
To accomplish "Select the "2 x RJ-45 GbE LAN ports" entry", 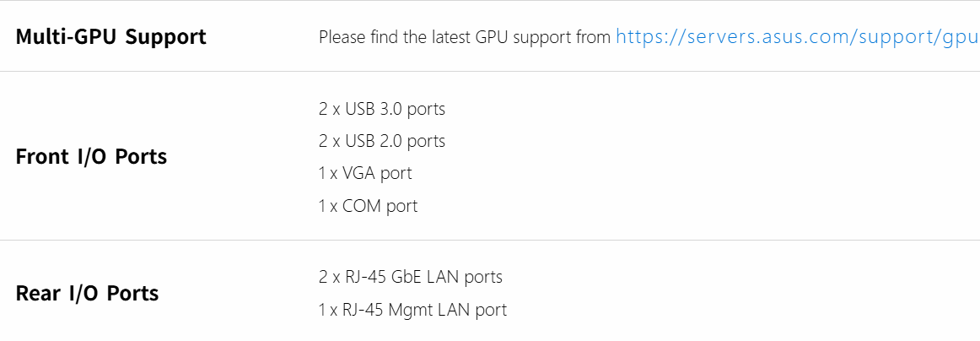I will pos(410,277).
